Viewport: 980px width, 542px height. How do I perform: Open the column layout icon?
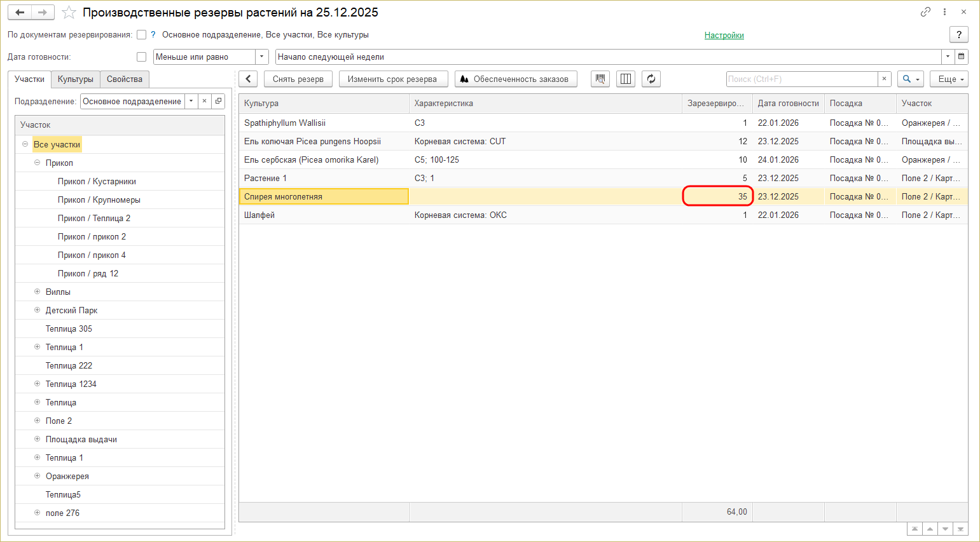pos(626,79)
